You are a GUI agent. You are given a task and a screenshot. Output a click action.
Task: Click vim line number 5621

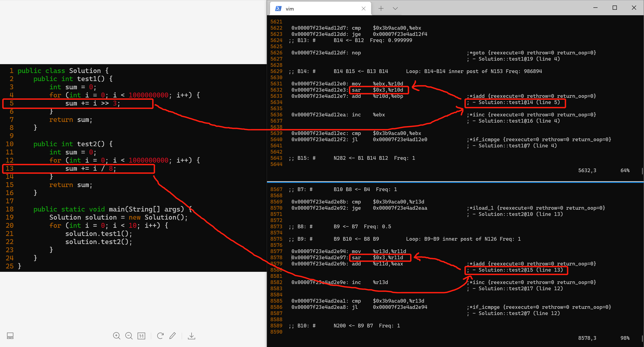coord(276,22)
